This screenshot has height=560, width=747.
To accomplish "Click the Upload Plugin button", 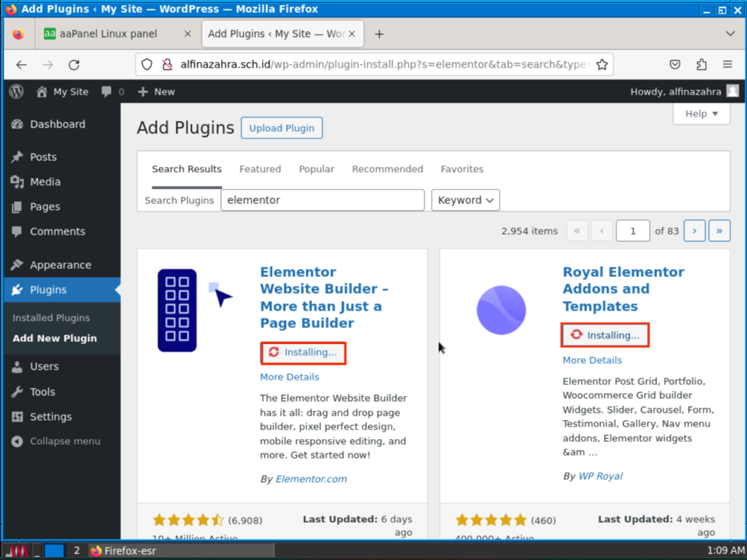I will tap(282, 128).
